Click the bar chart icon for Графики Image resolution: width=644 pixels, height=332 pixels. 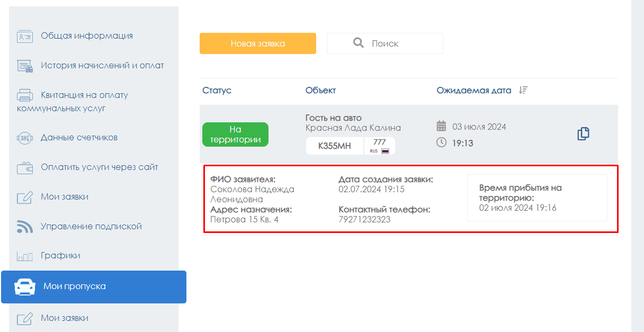pos(24,256)
